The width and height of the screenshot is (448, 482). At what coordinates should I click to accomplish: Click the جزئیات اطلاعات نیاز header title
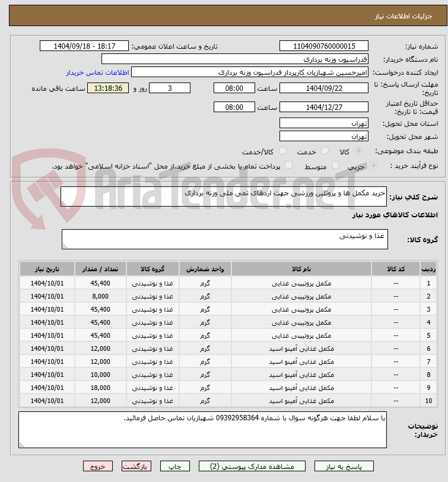pyautogui.click(x=403, y=16)
